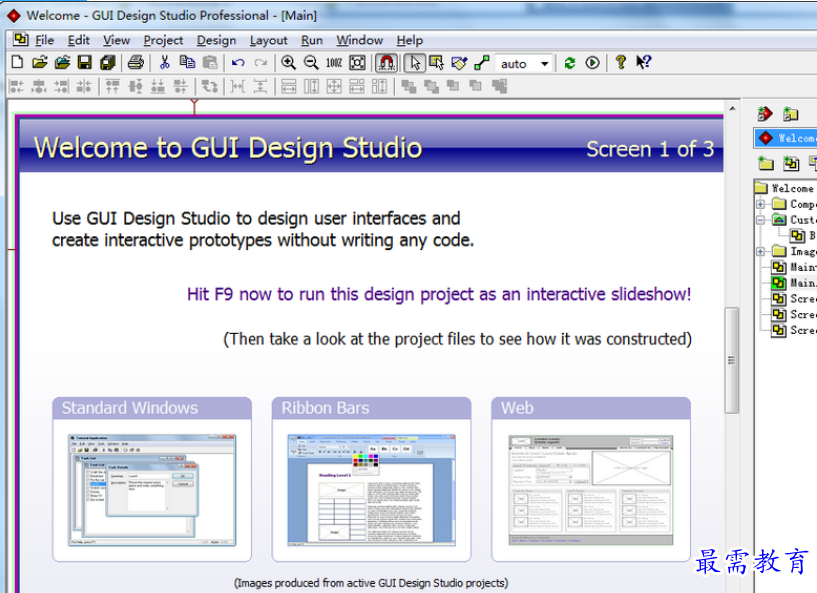The width and height of the screenshot is (817, 593).
Task: Cut selection with the scissors icon
Action: pos(165,63)
